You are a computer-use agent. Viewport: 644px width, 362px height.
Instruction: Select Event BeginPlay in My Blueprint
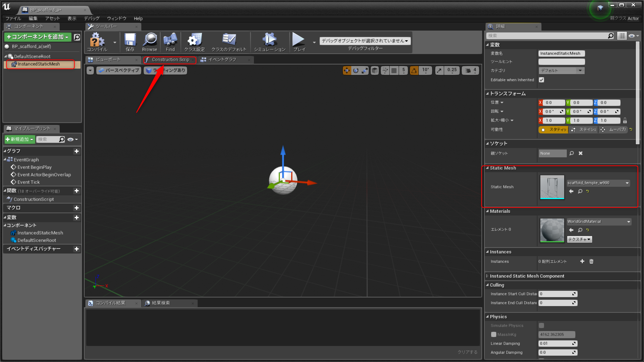(x=34, y=167)
